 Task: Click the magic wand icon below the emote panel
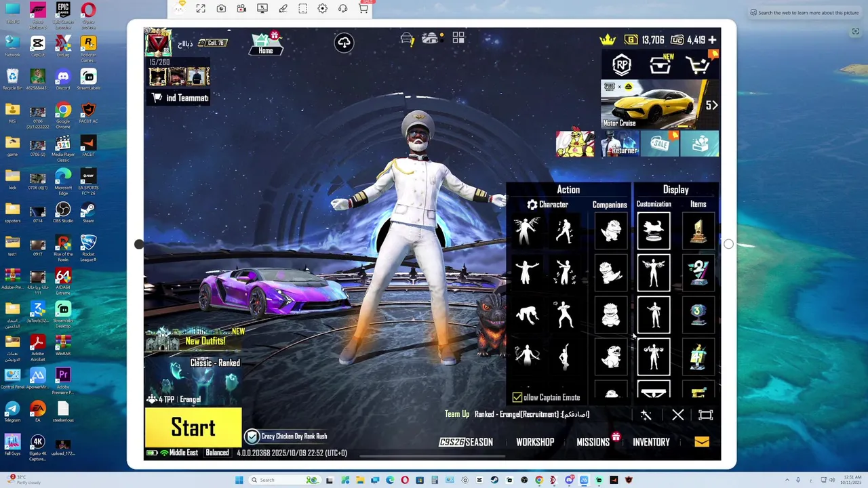pos(646,415)
